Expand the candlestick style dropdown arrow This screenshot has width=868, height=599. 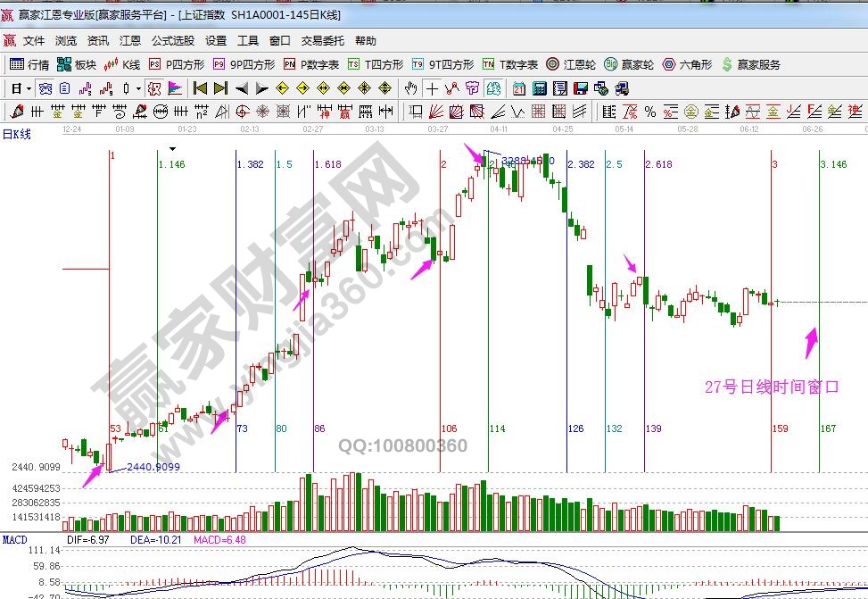pos(138,88)
